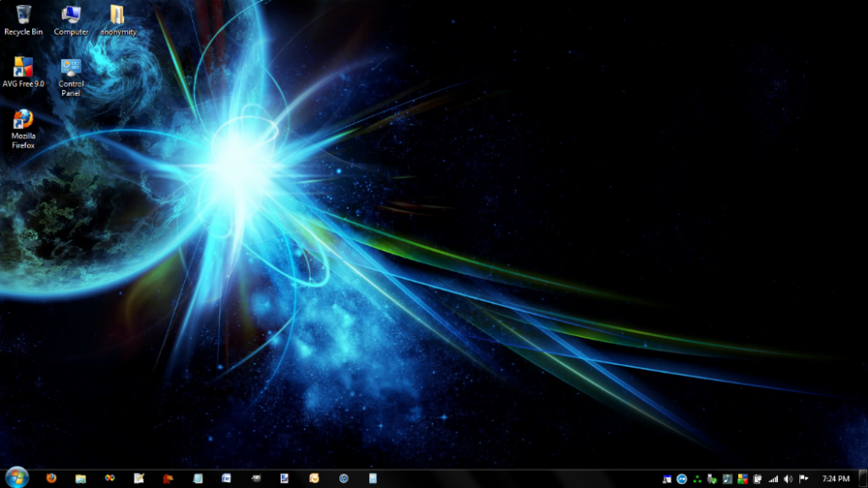Open the volume speaker tray icon

tap(788, 479)
